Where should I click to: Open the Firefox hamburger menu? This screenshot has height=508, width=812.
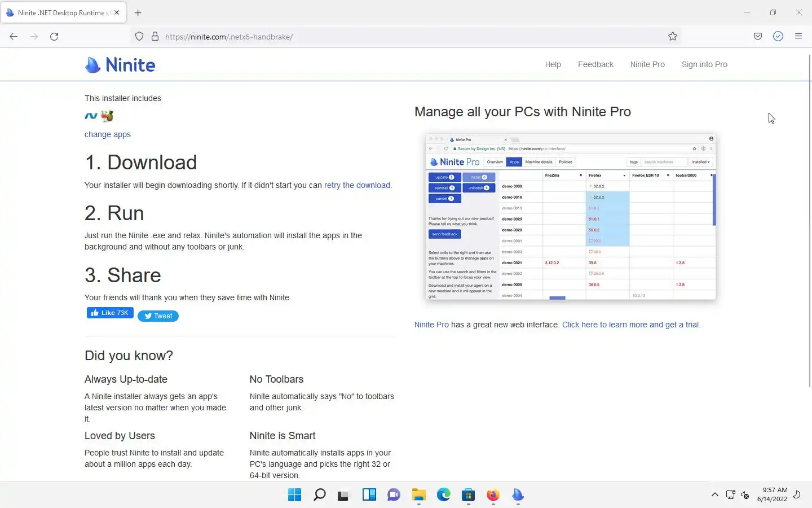[x=798, y=37]
